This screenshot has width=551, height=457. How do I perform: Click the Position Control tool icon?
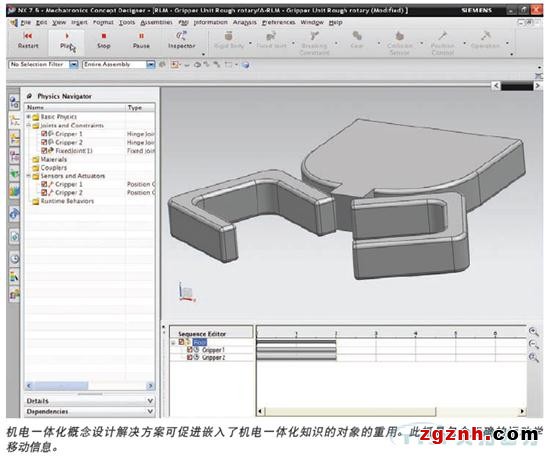(x=442, y=36)
